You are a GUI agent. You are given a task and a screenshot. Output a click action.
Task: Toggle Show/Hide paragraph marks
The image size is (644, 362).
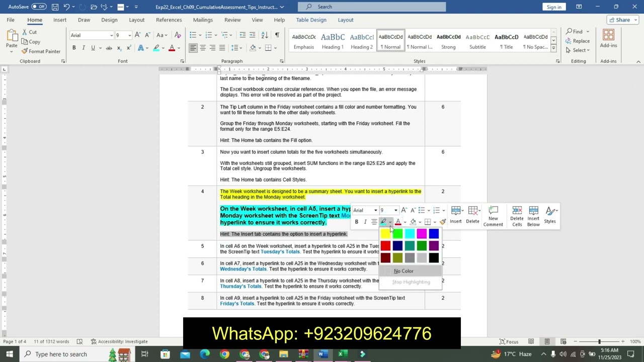point(277,35)
